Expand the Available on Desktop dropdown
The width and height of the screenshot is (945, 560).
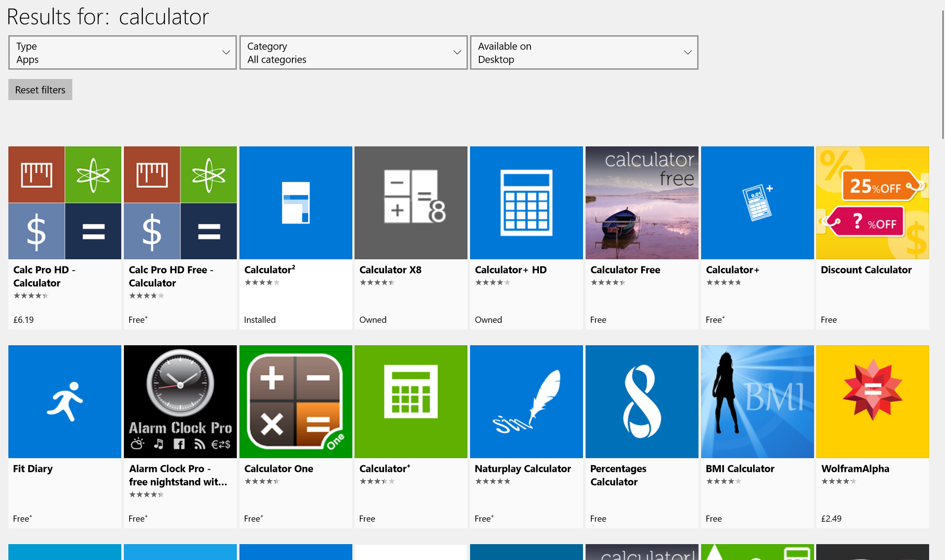point(584,52)
